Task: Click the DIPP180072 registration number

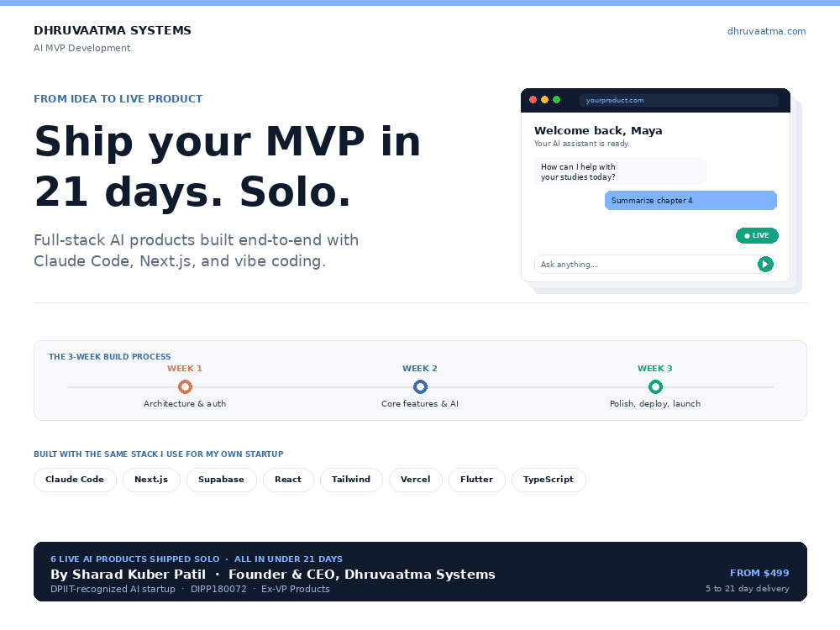Action: pyautogui.click(x=218, y=590)
